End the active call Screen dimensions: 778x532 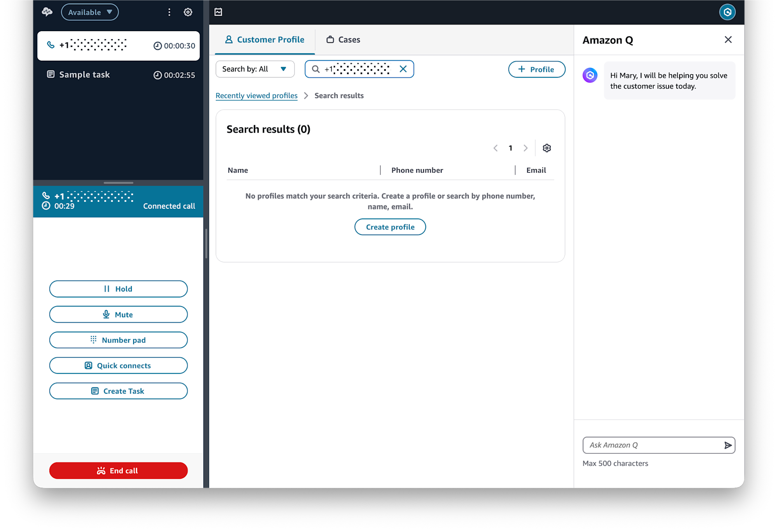pyautogui.click(x=118, y=471)
